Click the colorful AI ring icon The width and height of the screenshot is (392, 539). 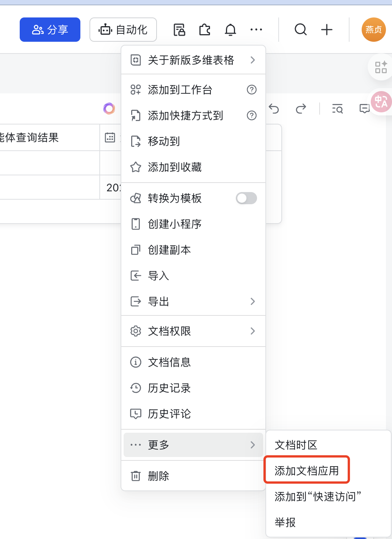(x=109, y=109)
